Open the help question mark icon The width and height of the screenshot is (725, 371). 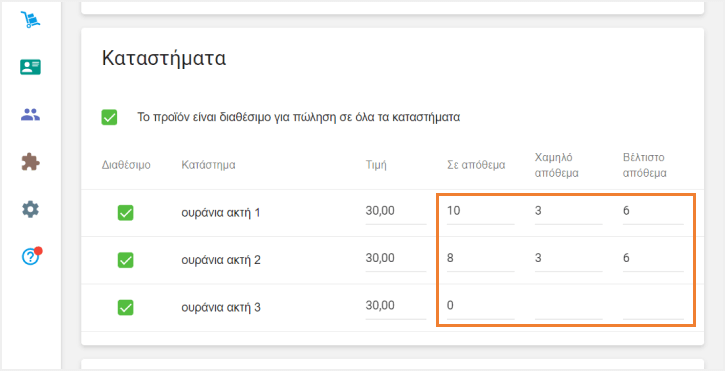click(31, 256)
